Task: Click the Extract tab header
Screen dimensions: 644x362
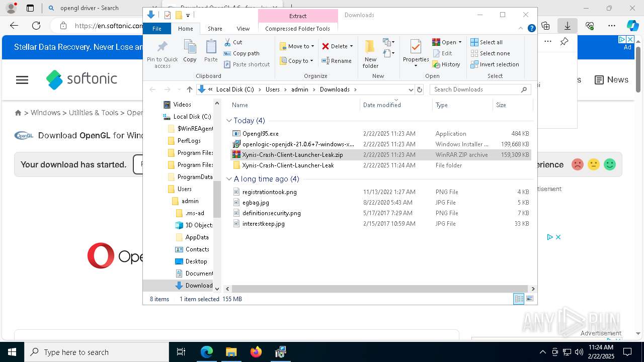Action: click(x=297, y=16)
